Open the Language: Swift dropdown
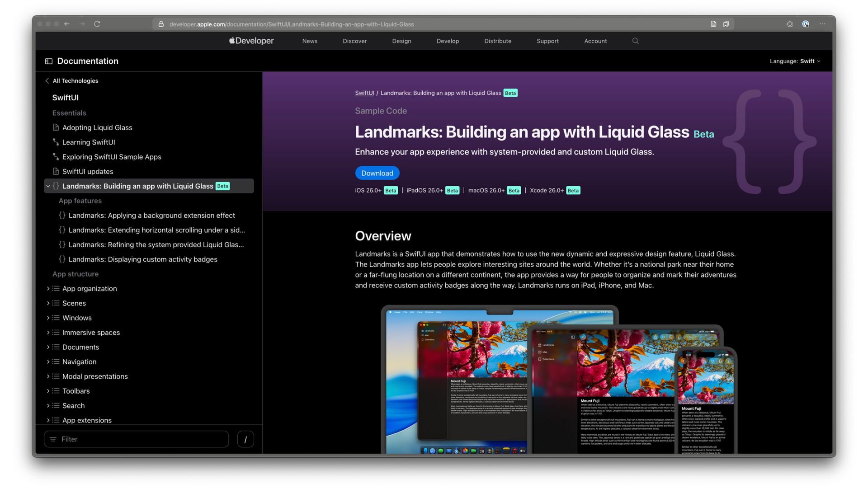Viewport: 868px width, 488px height. point(795,61)
